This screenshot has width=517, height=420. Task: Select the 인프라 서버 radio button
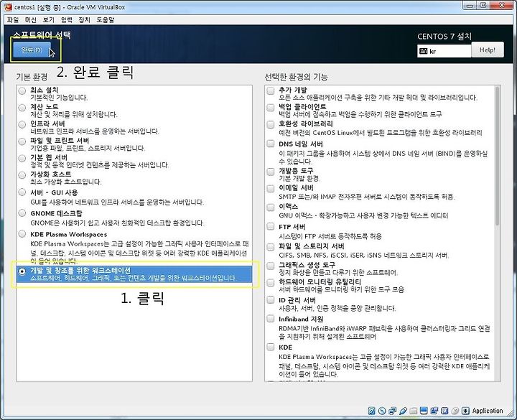click(x=22, y=125)
